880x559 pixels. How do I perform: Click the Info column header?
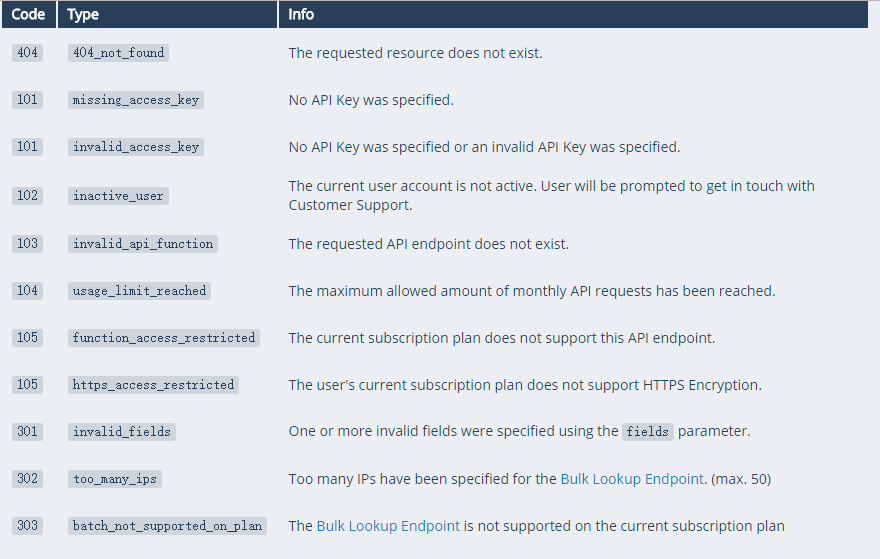[574, 14]
